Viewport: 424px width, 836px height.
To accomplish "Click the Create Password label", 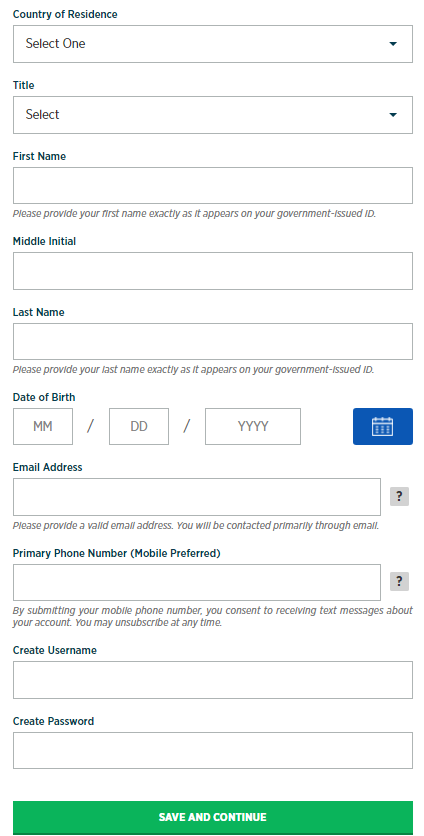I will coord(53,721).
